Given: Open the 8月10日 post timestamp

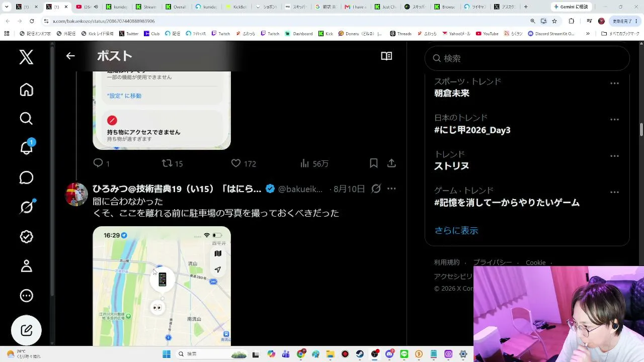Looking at the screenshot, I should click(349, 189).
